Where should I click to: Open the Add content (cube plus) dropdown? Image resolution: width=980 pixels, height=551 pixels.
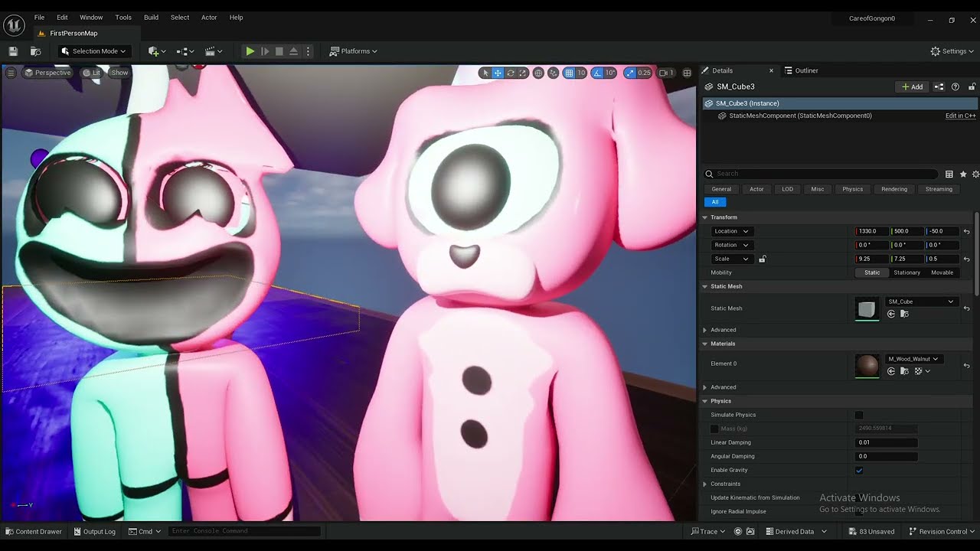pyautogui.click(x=158, y=51)
